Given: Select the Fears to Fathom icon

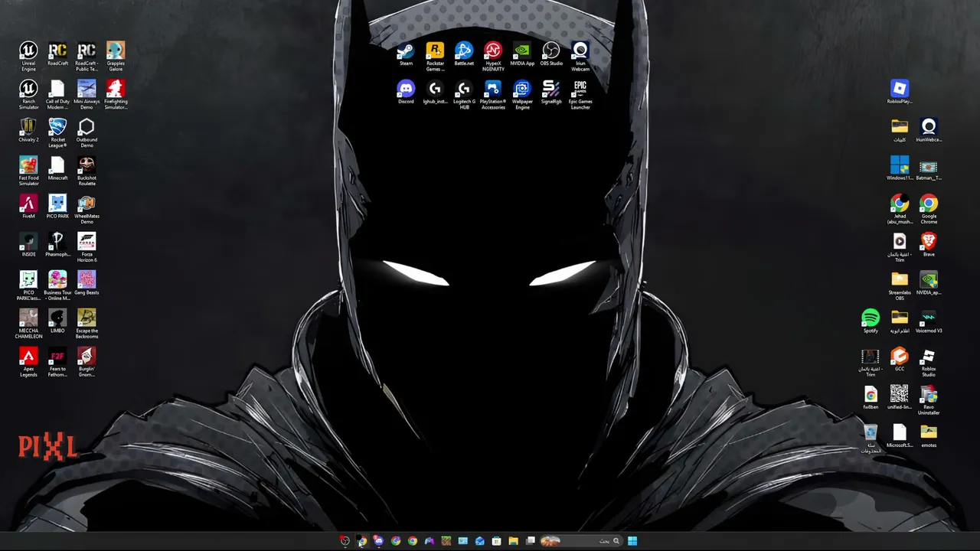Looking at the screenshot, I should pos(57,363).
